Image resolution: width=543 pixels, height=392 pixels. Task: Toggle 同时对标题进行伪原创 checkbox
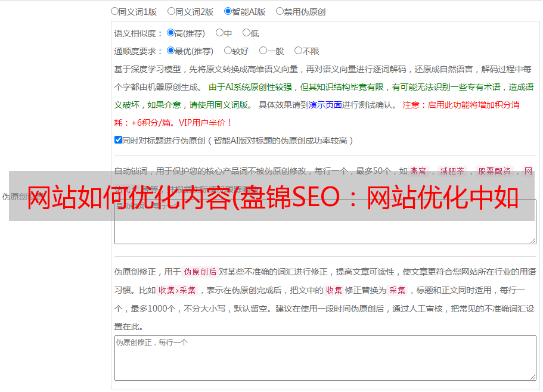[x=118, y=140]
